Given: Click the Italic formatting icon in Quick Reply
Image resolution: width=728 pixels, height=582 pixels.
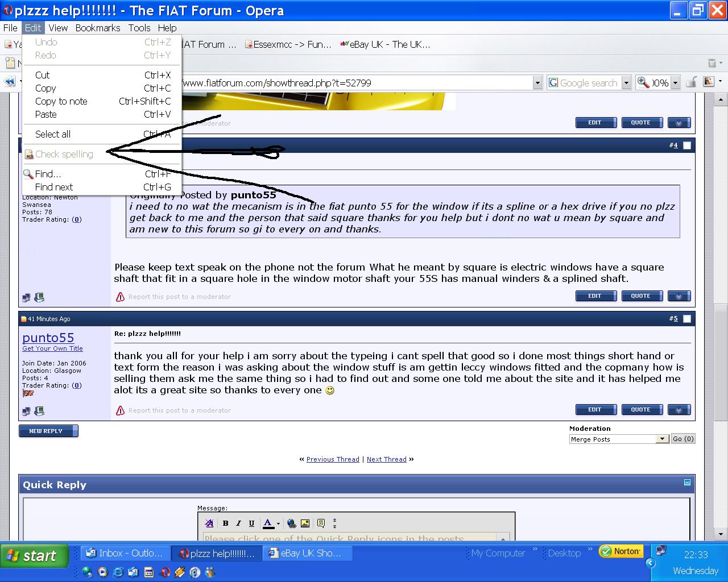Looking at the screenshot, I should tap(238, 523).
